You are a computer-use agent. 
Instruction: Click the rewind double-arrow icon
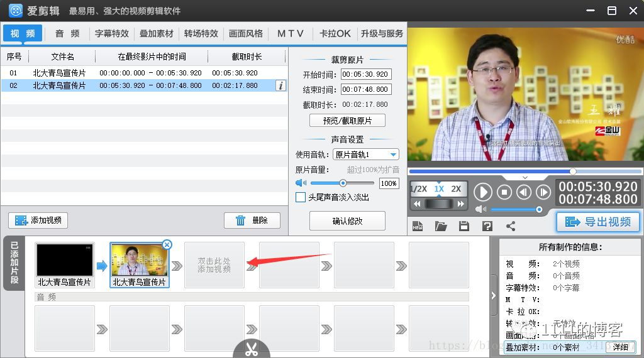[417, 204]
